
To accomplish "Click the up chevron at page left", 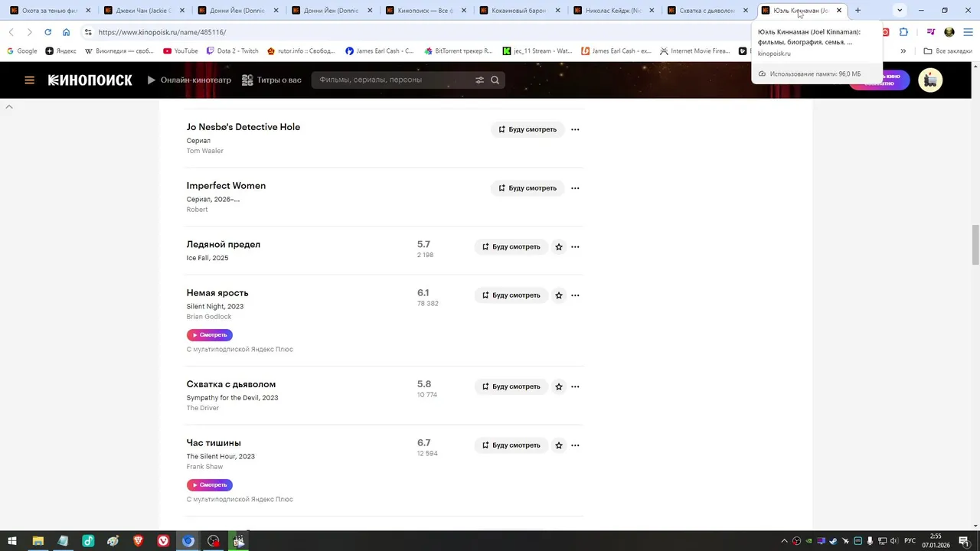I will 9,106.
